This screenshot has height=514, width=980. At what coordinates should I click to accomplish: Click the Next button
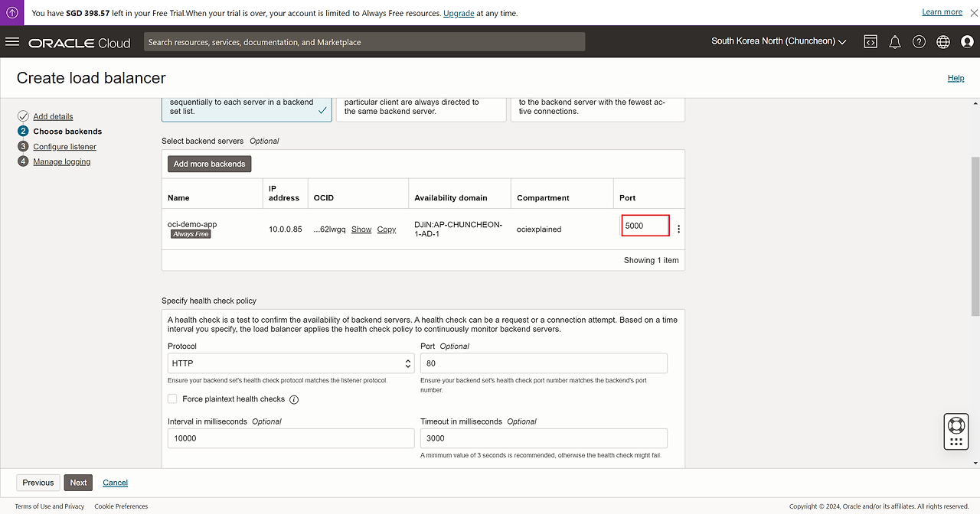78,483
